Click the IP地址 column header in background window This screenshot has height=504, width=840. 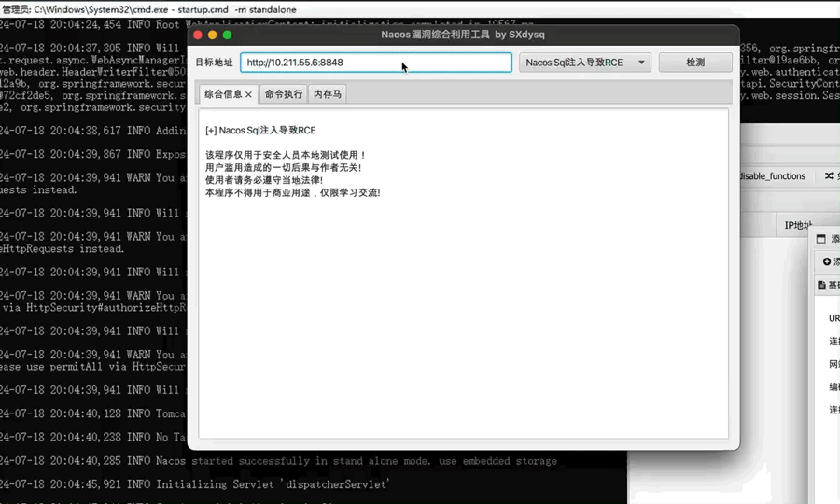[x=798, y=226]
